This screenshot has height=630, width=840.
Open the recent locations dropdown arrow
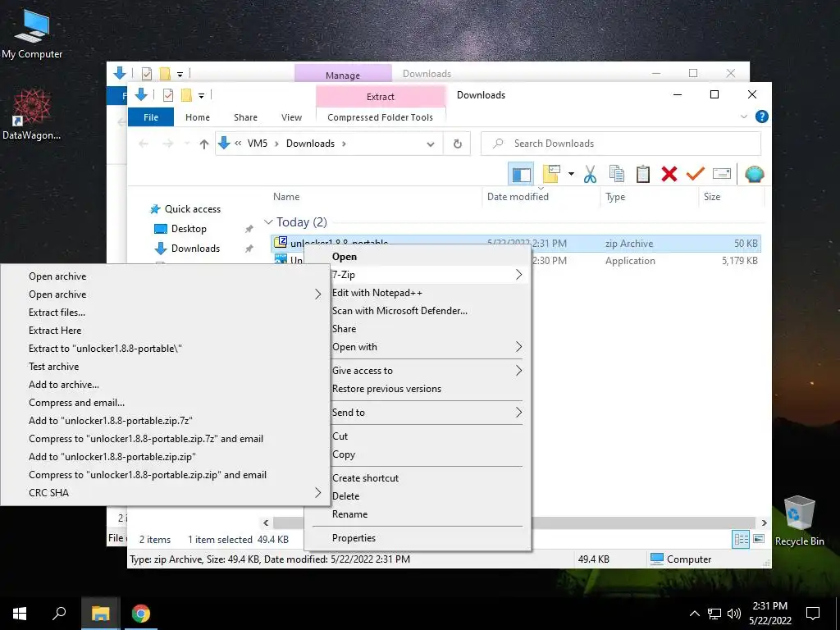click(187, 144)
